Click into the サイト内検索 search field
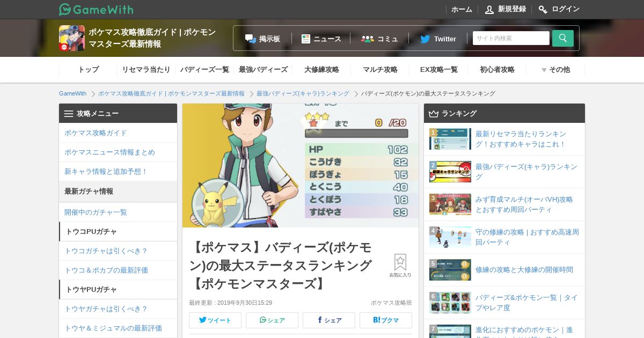The image size is (644, 338). point(511,38)
